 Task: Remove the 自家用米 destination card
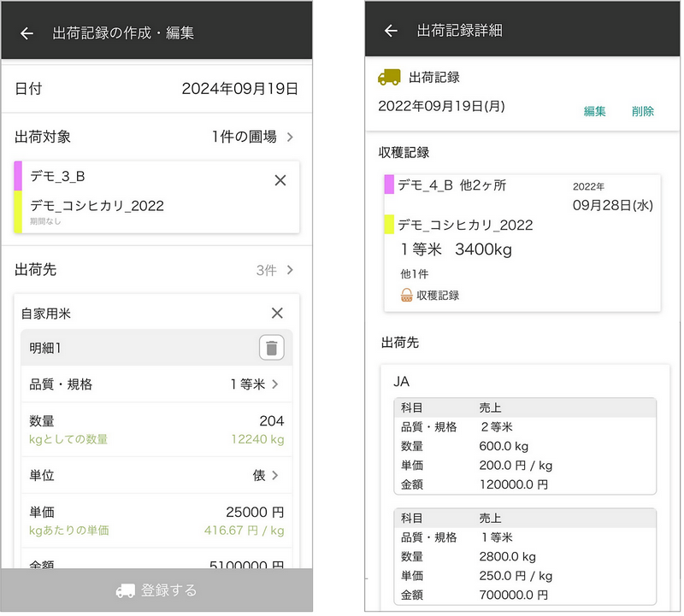click(x=276, y=314)
